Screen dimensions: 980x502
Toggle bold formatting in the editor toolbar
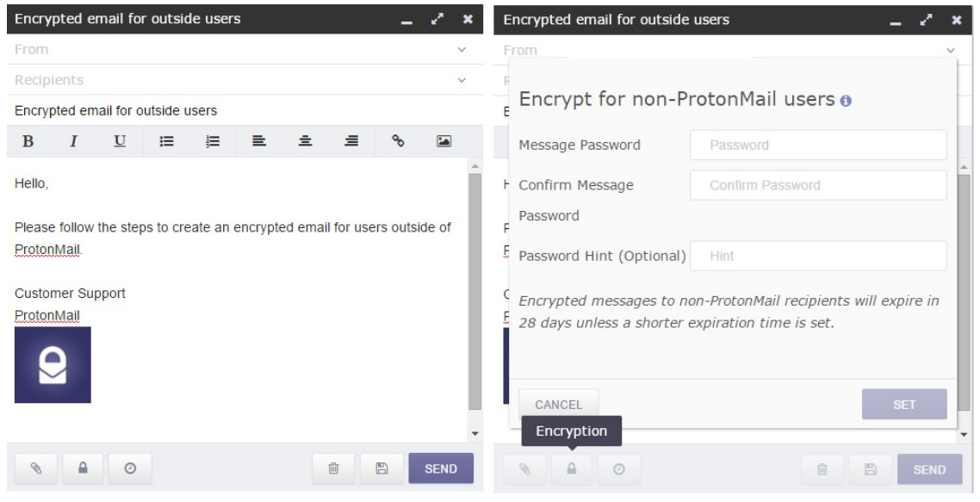[x=28, y=141]
